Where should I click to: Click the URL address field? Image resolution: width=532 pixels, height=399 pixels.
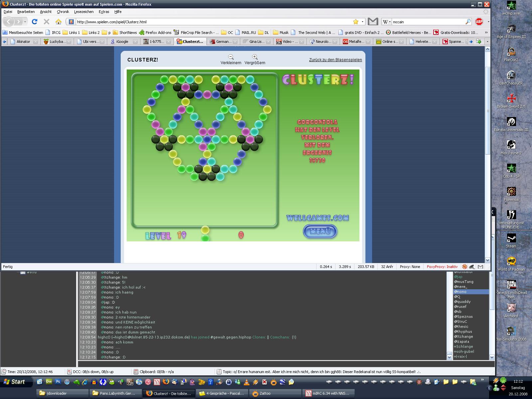(213, 22)
